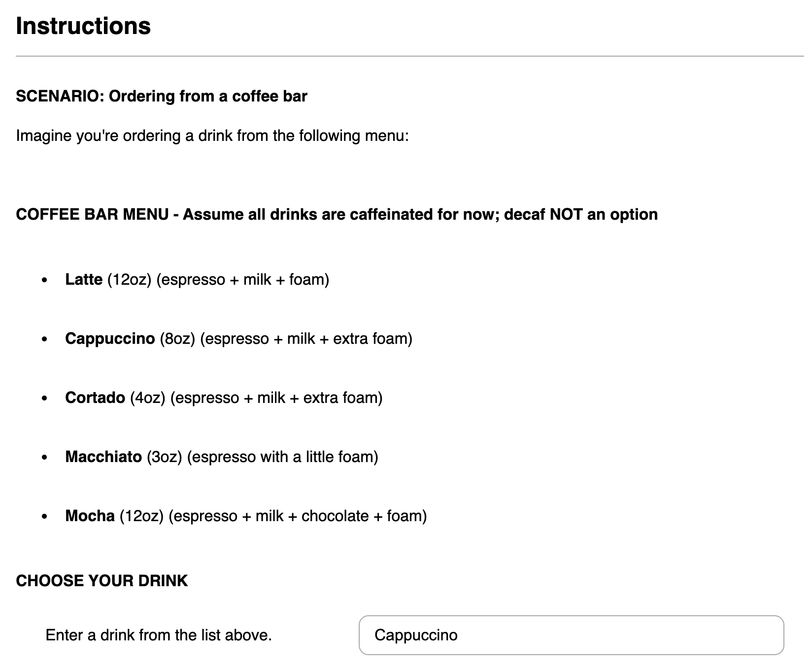This screenshot has height=665, width=812.
Task: Click the bold word Cappuccino in menu list
Action: 110,338
